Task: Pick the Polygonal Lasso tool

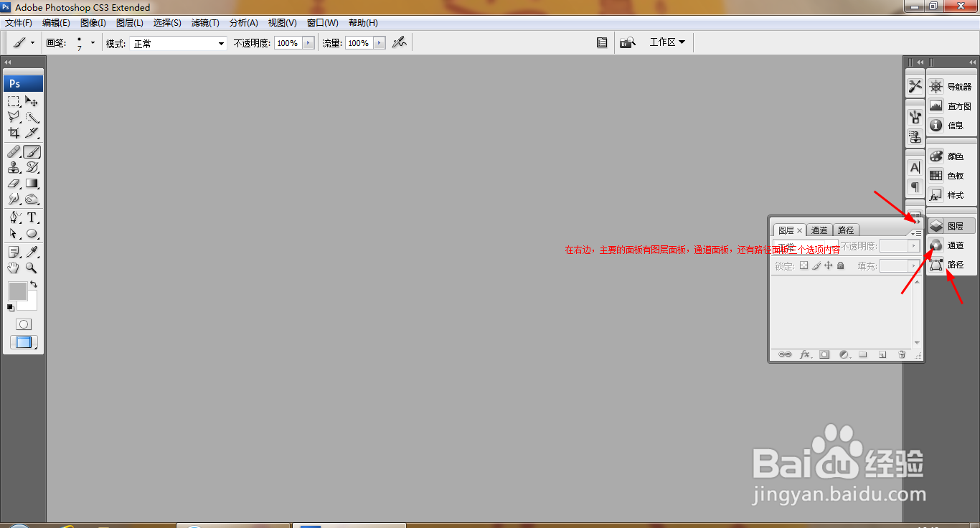Action: point(14,117)
